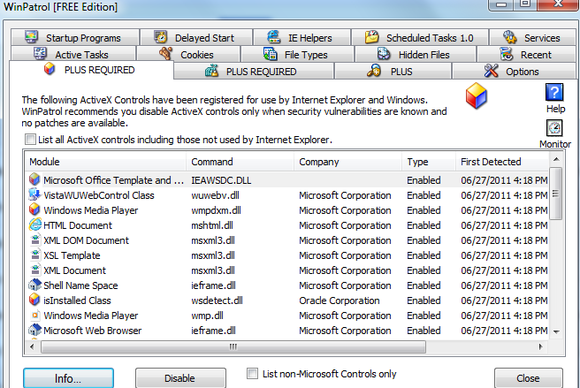Click the horizontal scroll left arrow

[32, 347]
